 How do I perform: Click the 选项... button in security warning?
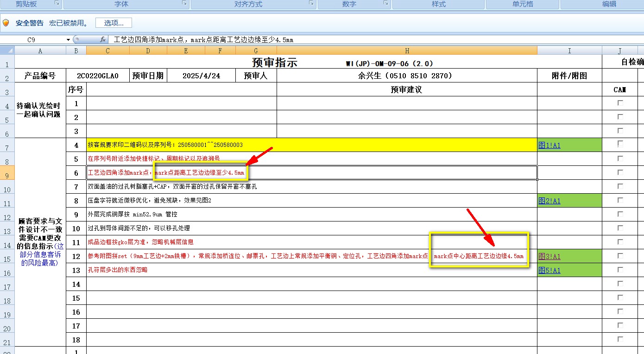114,23
